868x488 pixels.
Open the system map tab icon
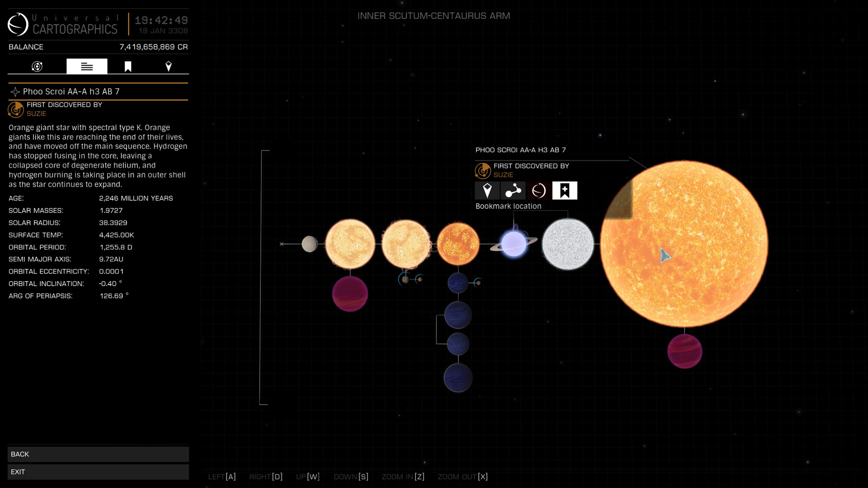37,66
